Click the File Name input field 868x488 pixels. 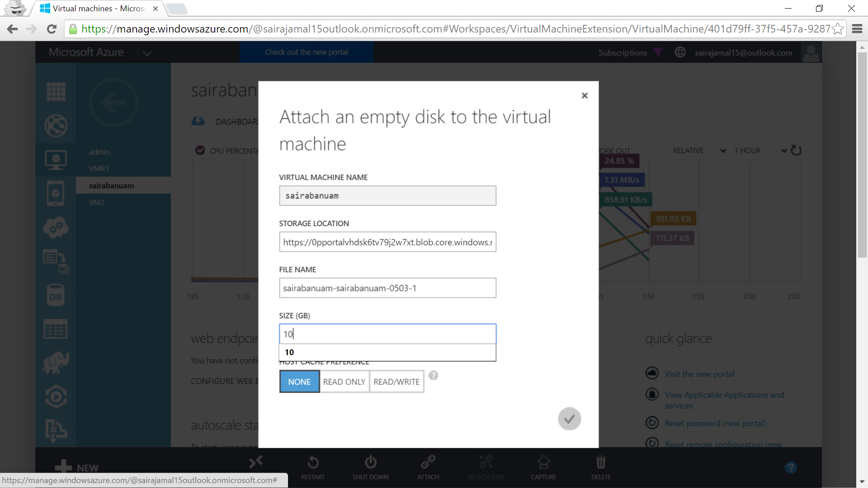click(387, 288)
